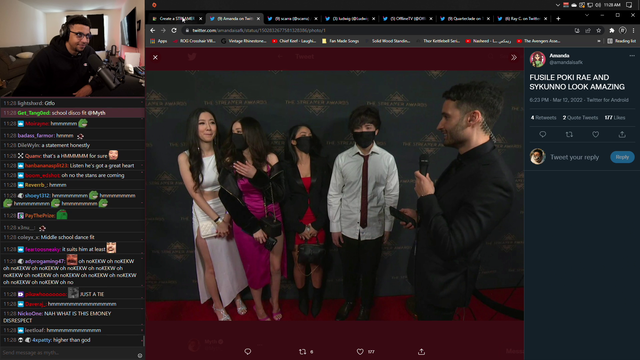Switch to the OfflineTV Twitter tab

point(407,19)
